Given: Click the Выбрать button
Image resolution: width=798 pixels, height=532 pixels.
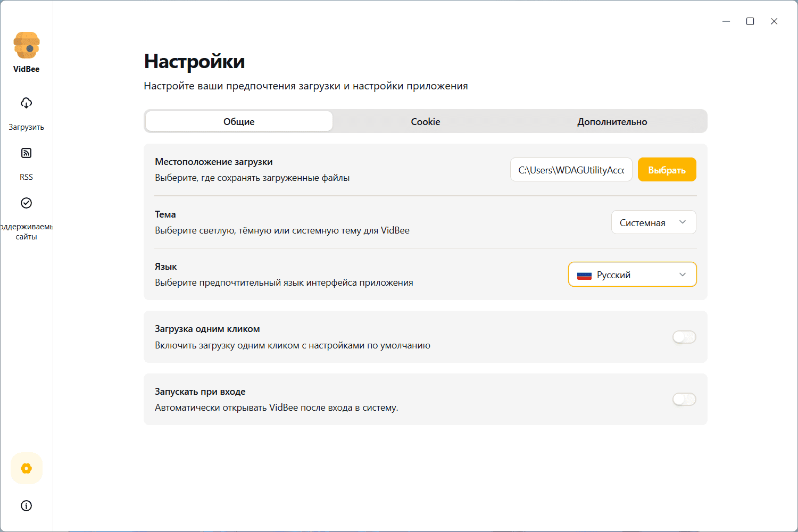Looking at the screenshot, I should [x=667, y=170].
